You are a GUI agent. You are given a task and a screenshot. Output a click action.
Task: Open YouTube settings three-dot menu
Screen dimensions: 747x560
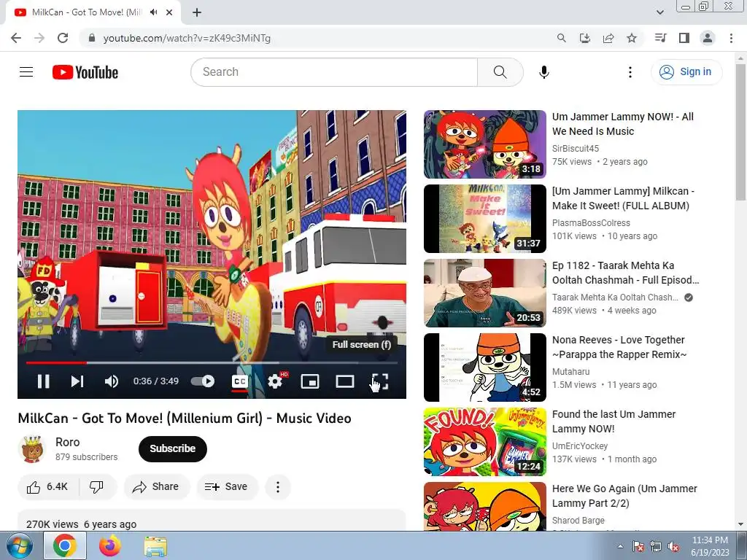630,72
